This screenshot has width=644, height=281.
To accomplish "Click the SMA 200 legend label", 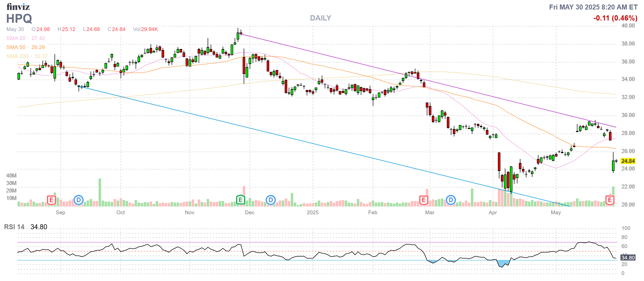I will [17, 56].
